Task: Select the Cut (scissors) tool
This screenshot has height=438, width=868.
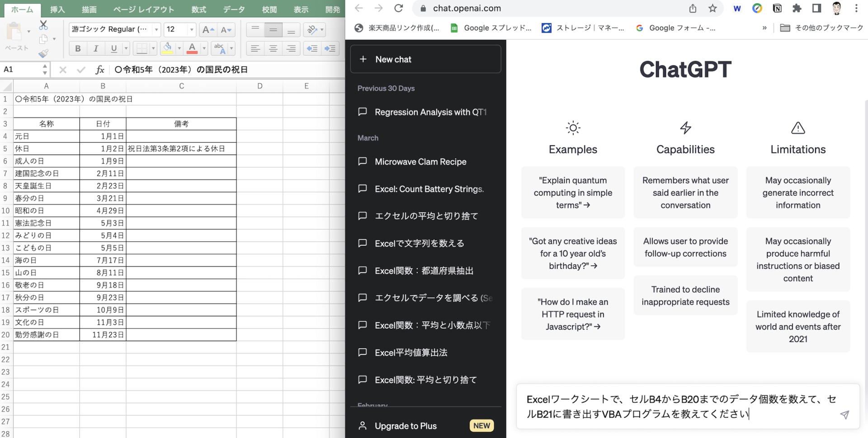Action: pos(43,24)
